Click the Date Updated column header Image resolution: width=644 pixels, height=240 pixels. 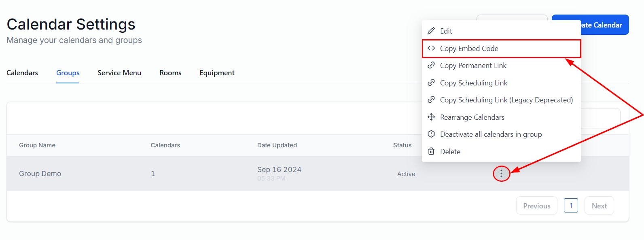[x=277, y=145]
